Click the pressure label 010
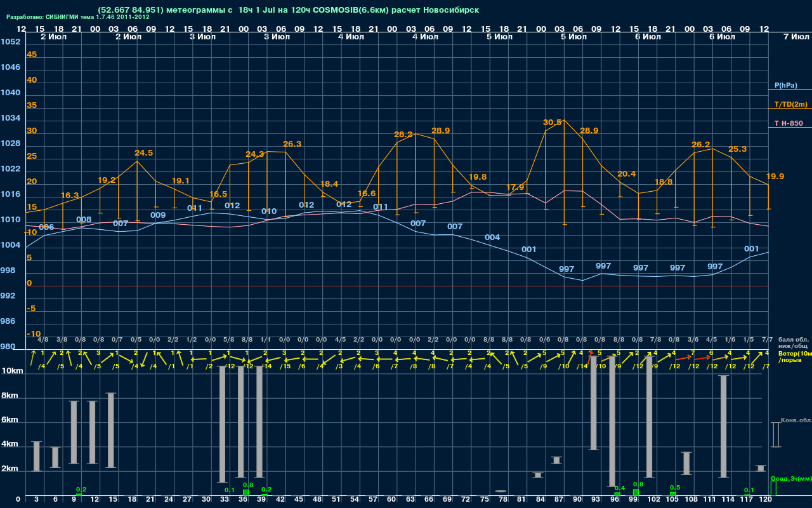 pos(269,211)
